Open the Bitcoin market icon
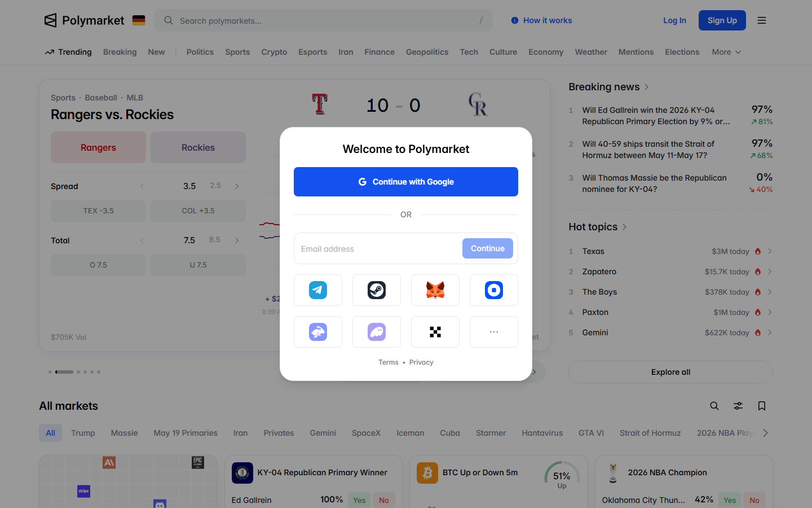Image resolution: width=812 pixels, height=508 pixels. 427,473
